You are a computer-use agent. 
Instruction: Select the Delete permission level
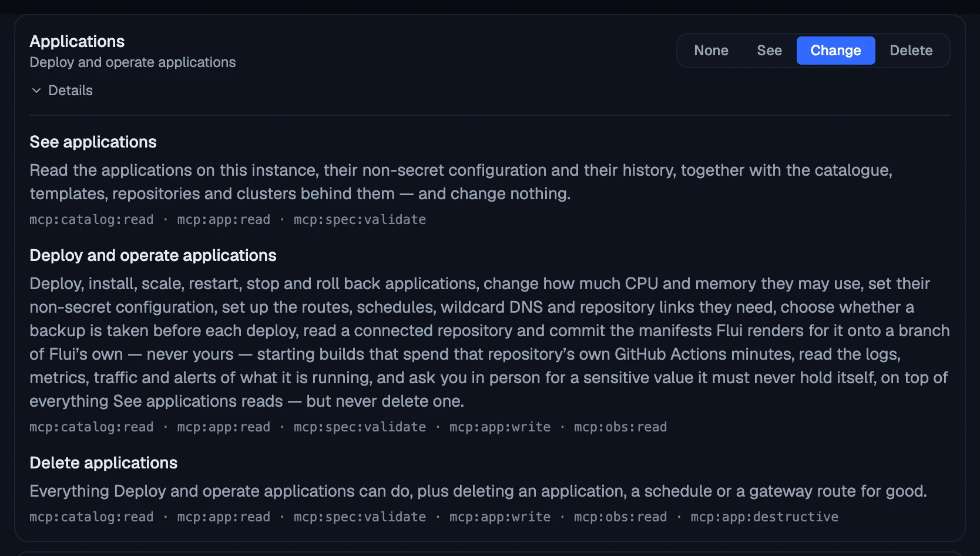point(911,51)
